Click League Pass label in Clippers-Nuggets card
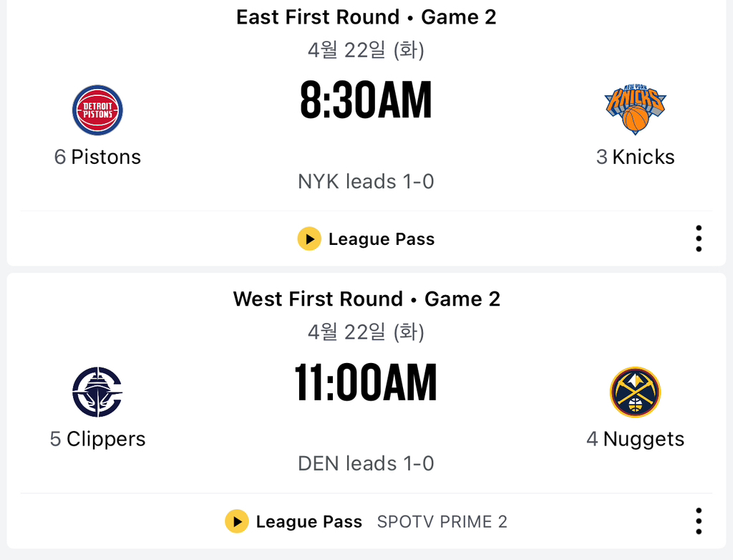 309,522
